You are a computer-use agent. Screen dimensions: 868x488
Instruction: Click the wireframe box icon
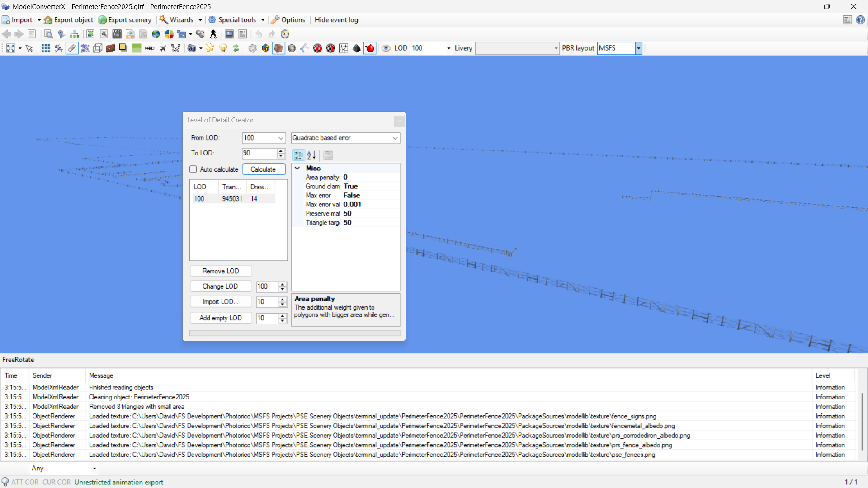(x=98, y=48)
